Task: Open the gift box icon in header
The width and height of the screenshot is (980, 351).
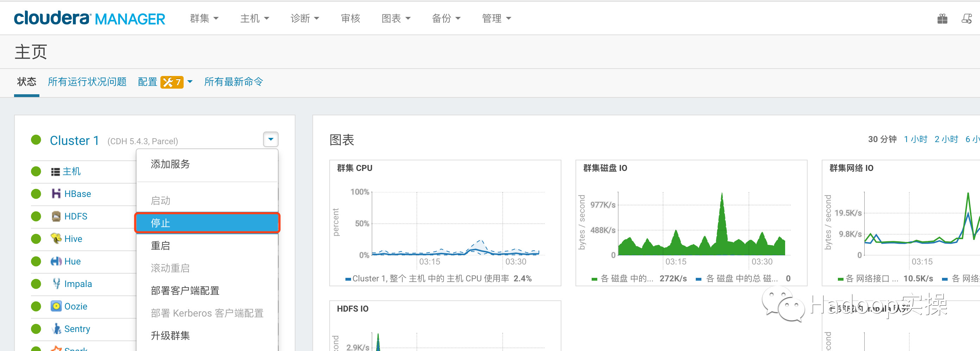Action: (x=942, y=19)
